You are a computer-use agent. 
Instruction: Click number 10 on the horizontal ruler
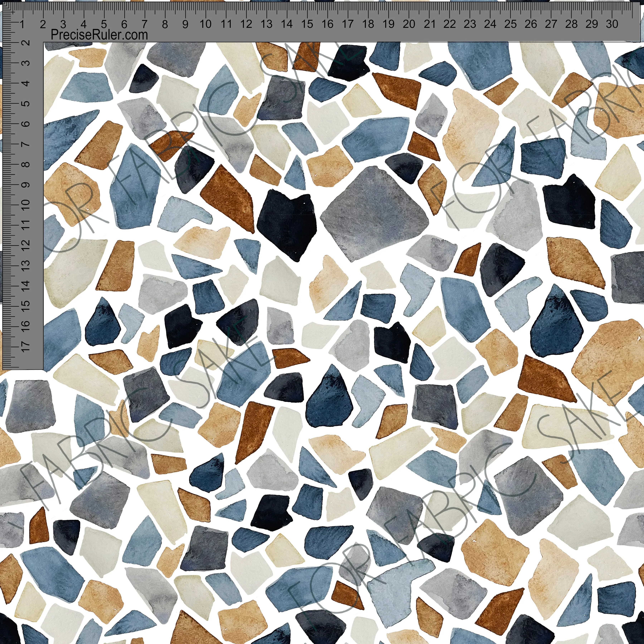tap(206, 24)
